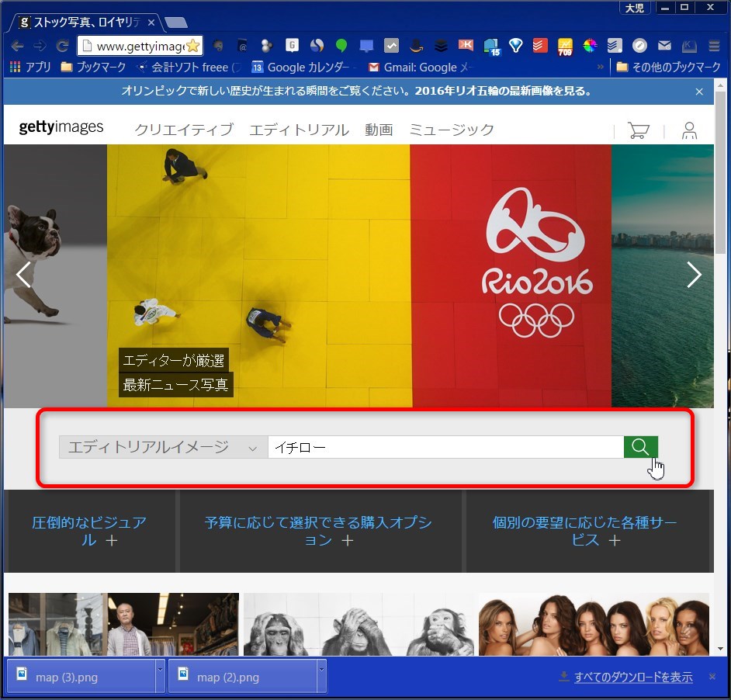Open the map (3).png downloaded file
The height and width of the screenshot is (700, 731).
pyautogui.click(x=81, y=675)
